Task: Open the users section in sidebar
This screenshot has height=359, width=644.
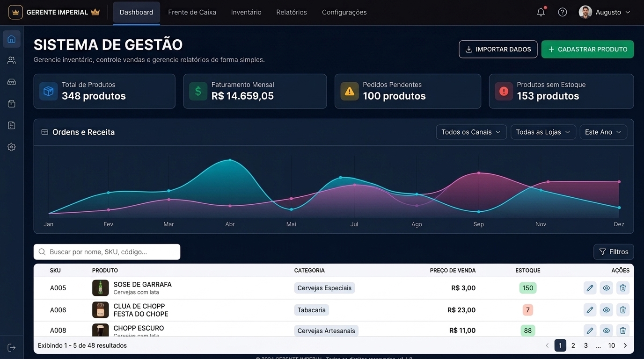Action: tap(12, 60)
